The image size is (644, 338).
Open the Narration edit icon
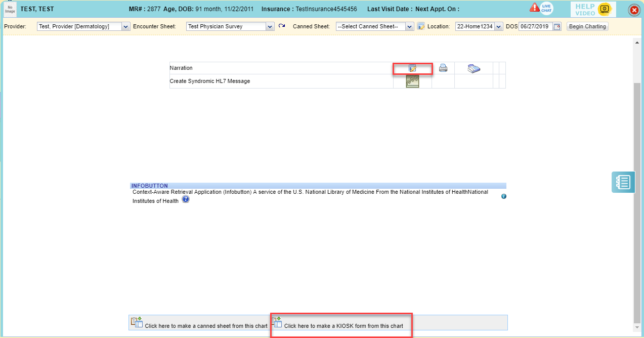(x=412, y=68)
